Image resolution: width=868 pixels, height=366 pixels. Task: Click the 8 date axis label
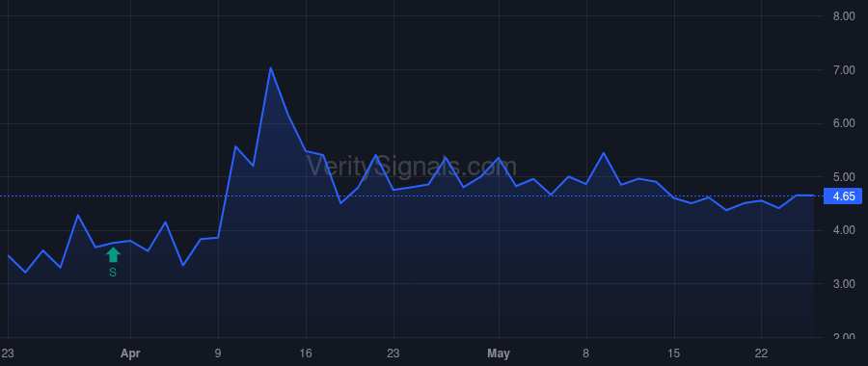(x=586, y=353)
